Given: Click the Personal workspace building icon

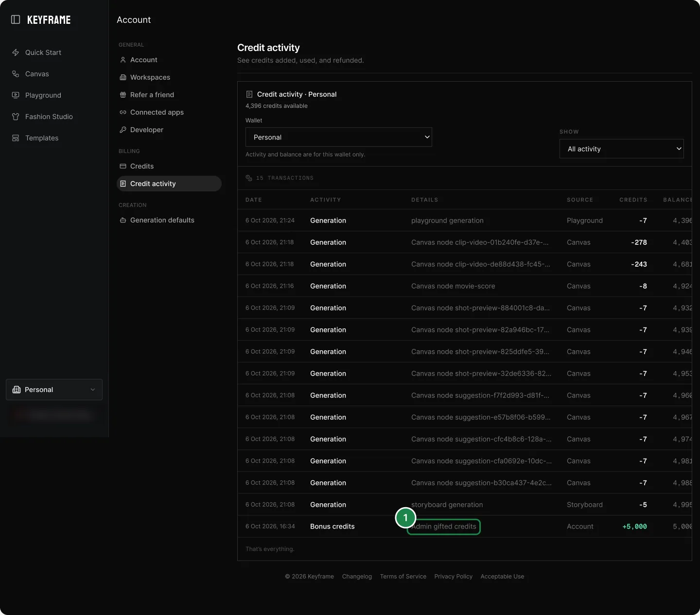Looking at the screenshot, I should coord(17,390).
